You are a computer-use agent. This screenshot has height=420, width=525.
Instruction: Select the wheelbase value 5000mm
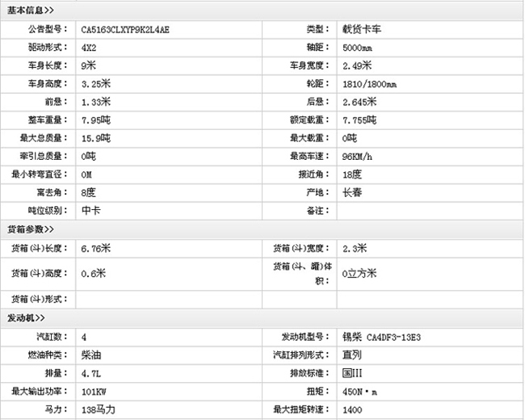[359, 48]
